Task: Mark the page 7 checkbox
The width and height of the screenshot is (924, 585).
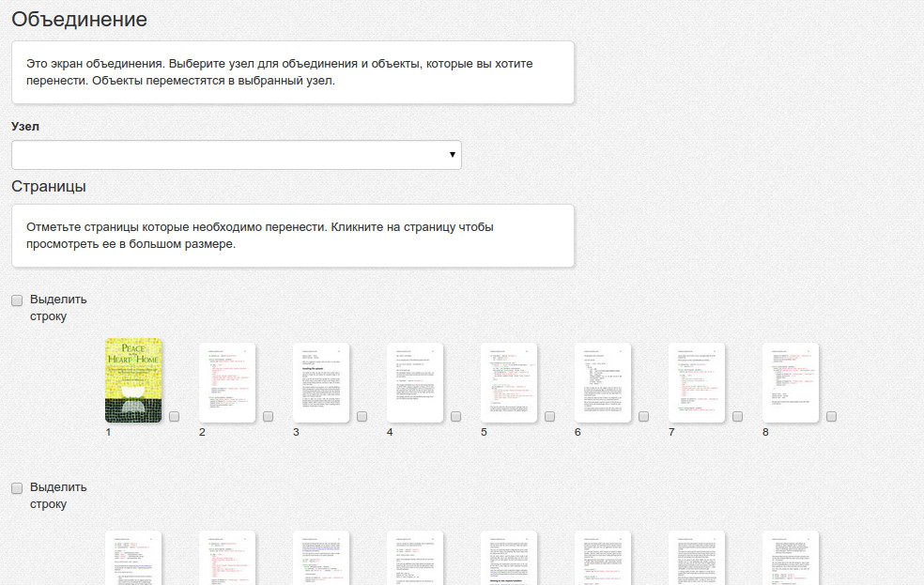Action: (738, 417)
